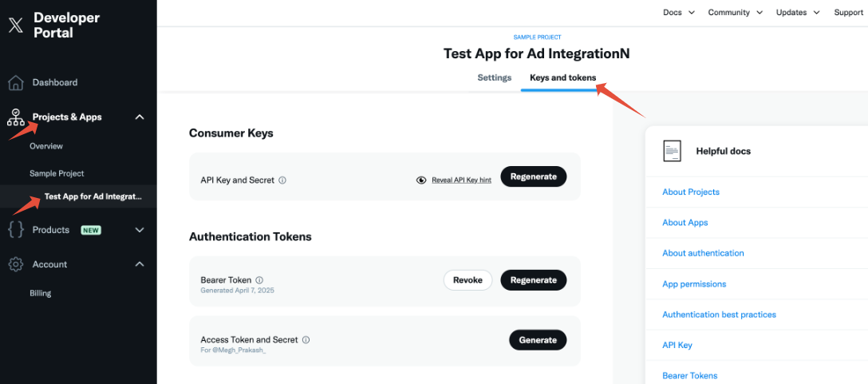868x384 pixels.
Task: Collapse the Projects & Apps section chevron
Action: [x=140, y=117]
